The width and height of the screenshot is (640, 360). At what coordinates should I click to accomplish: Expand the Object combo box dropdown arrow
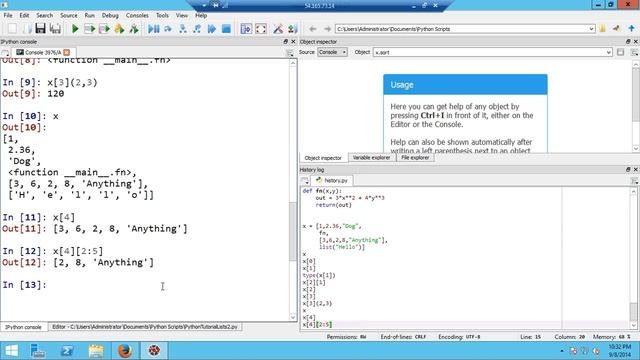(x=608, y=52)
